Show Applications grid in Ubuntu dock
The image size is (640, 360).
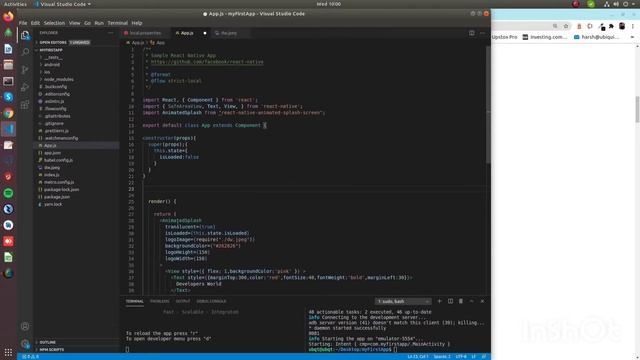point(8,352)
